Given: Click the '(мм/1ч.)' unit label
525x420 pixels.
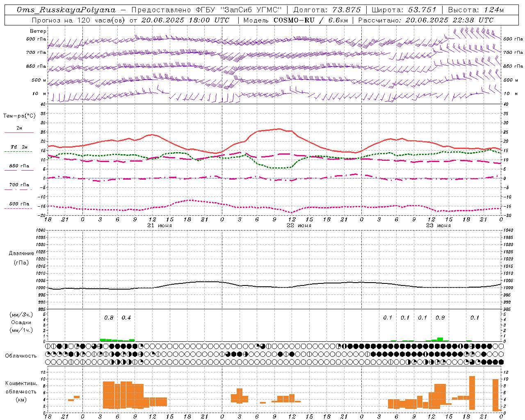Looking at the screenshot, I should coord(21,330).
